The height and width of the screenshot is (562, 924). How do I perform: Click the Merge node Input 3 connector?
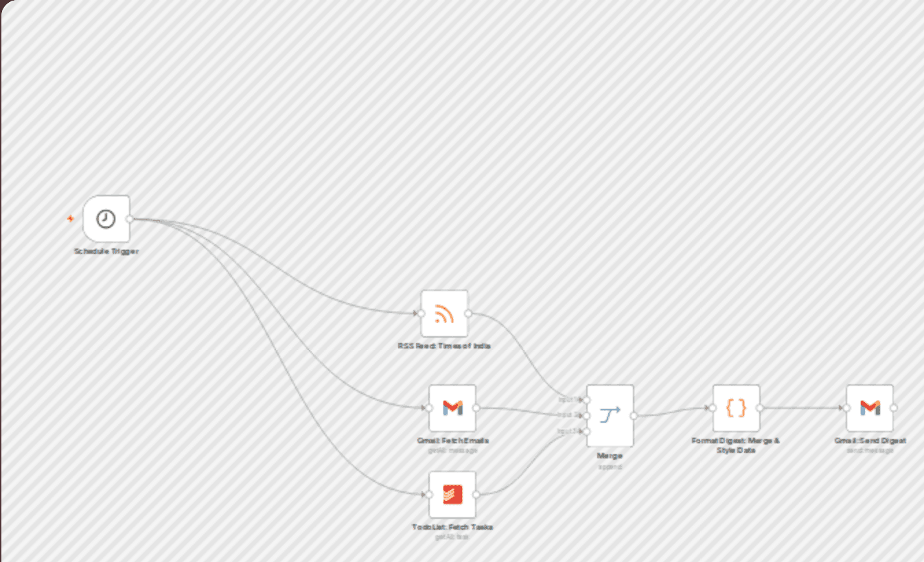[587, 431]
